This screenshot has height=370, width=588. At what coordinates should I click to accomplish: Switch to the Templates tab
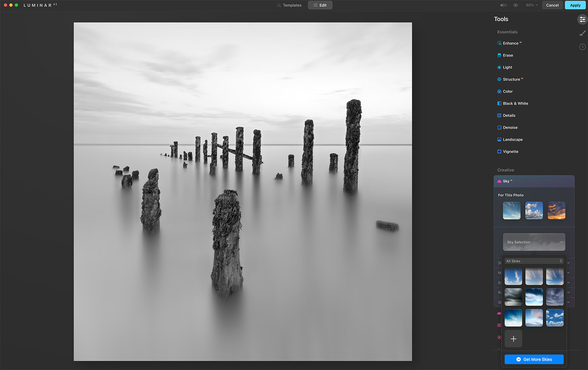coord(289,5)
